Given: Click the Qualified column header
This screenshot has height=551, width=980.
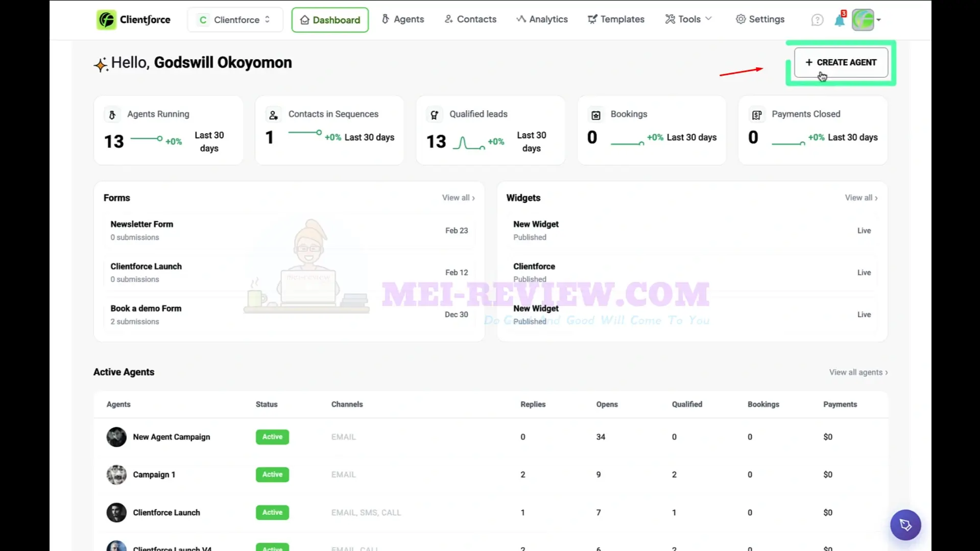Looking at the screenshot, I should pyautogui.click(x=687, y=404).
